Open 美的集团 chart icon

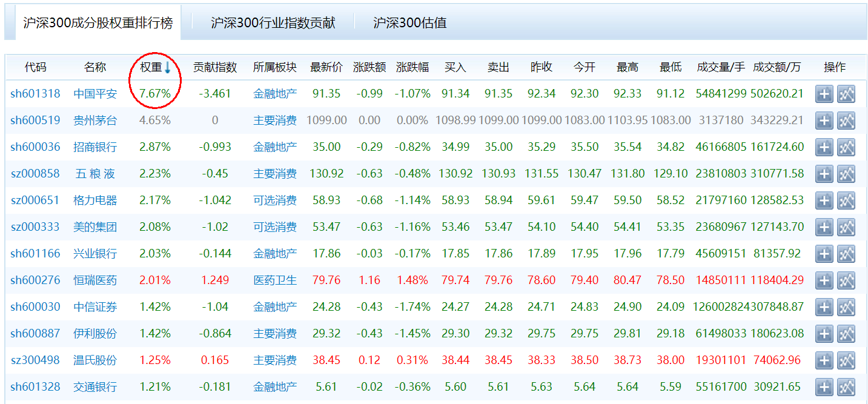(846, 227)
